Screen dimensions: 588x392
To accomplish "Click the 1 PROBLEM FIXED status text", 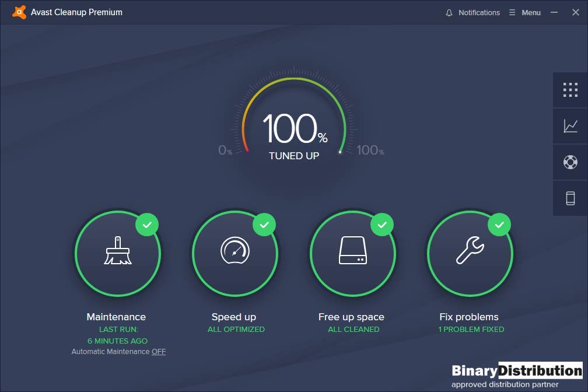I will [x=471, y=330].
